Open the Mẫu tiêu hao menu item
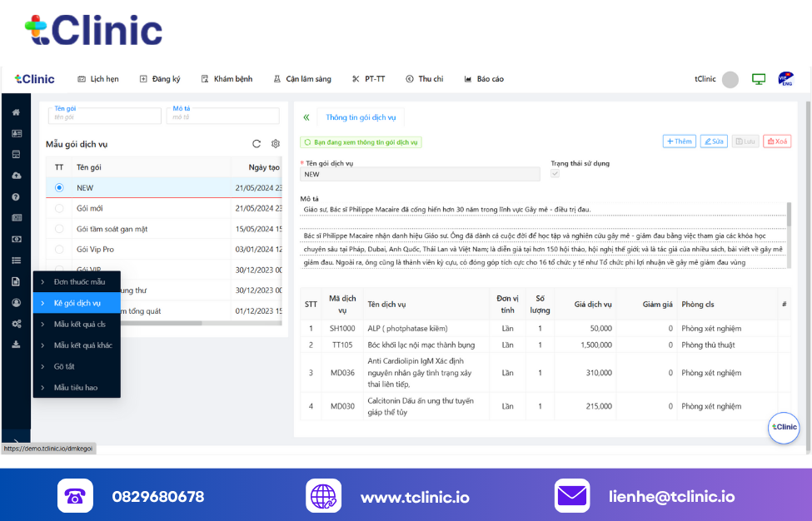 coord(77,388)
